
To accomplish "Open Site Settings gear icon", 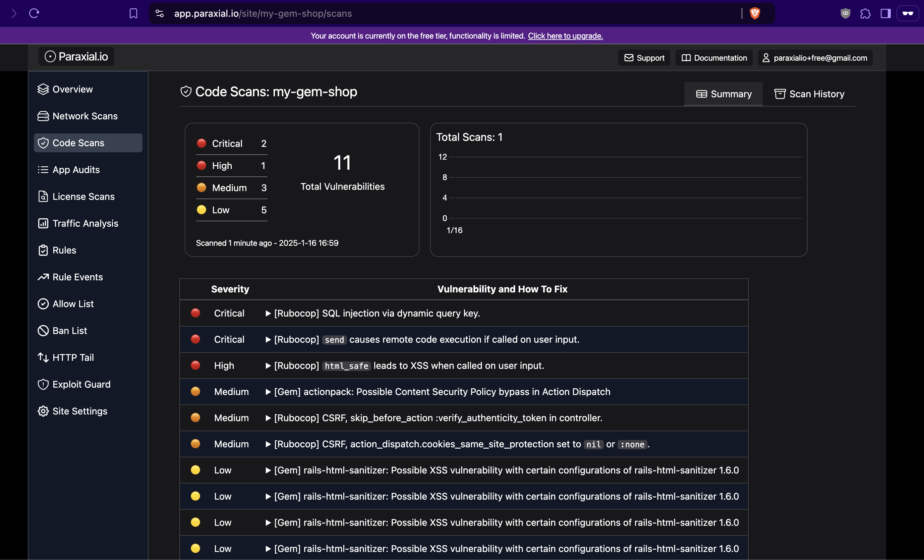I will pyautogui.click(x=43, y=411).
